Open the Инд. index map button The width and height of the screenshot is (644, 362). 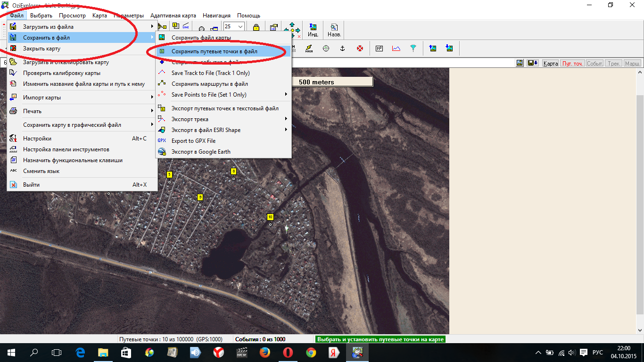tap(313, 30)
